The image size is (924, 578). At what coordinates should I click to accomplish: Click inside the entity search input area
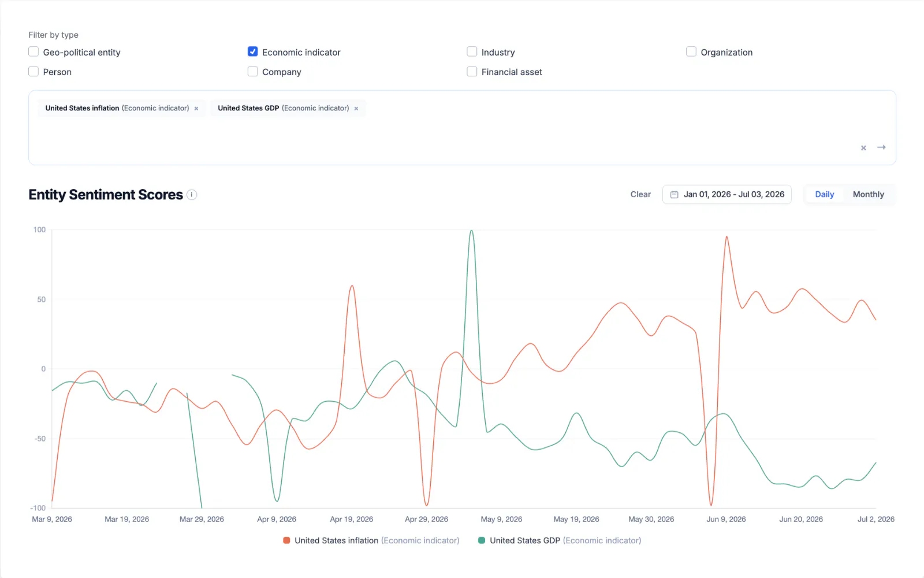click(462, 128)
